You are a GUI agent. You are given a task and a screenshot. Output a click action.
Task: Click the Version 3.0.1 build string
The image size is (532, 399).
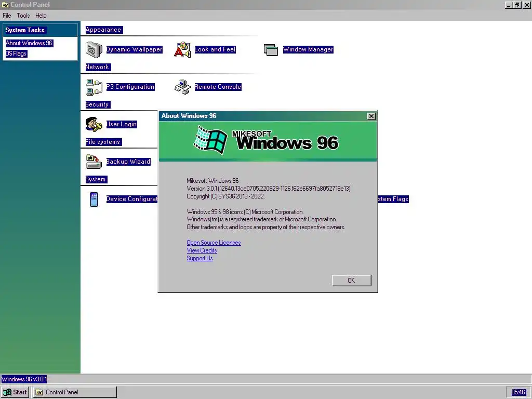click(269, 189)
